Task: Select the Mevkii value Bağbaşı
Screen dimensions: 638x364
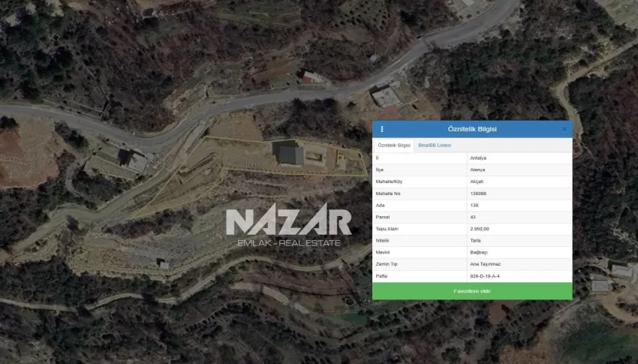Action: click(x=479, y=252)
